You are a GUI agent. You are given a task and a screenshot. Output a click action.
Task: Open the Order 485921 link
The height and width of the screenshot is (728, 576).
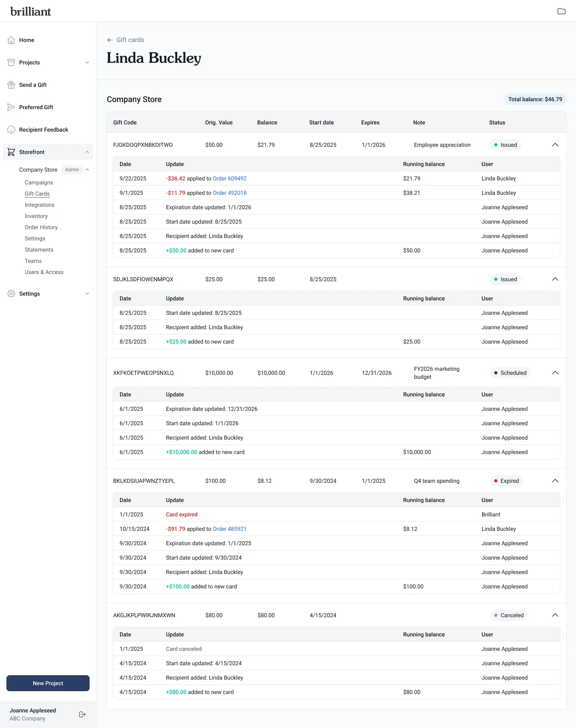coord(230,529)
